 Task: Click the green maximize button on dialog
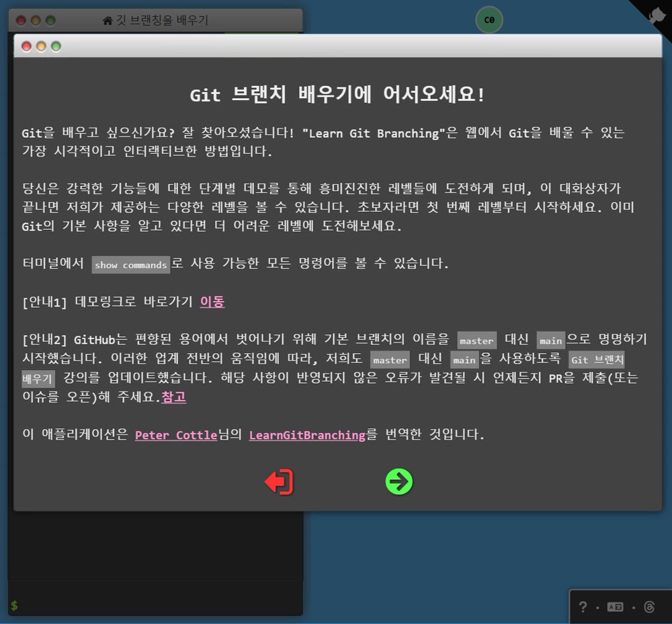point(56,46)
